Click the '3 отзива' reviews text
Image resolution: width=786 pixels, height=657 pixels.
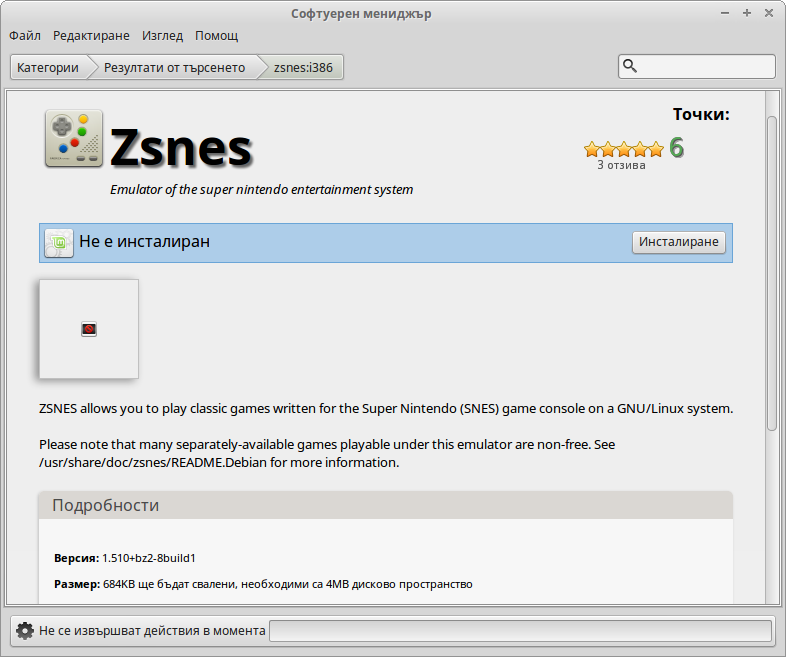[621, 165]
